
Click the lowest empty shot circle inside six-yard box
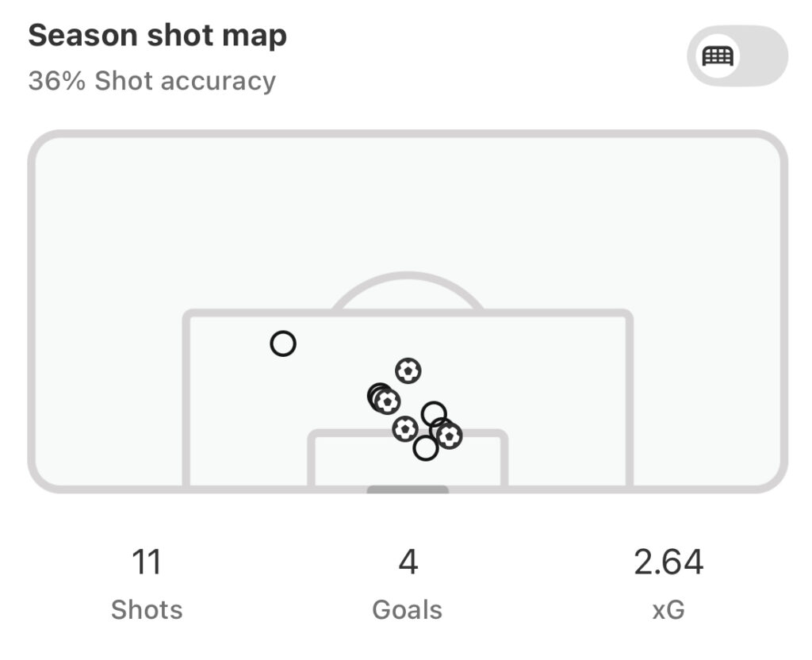point(426,448)
